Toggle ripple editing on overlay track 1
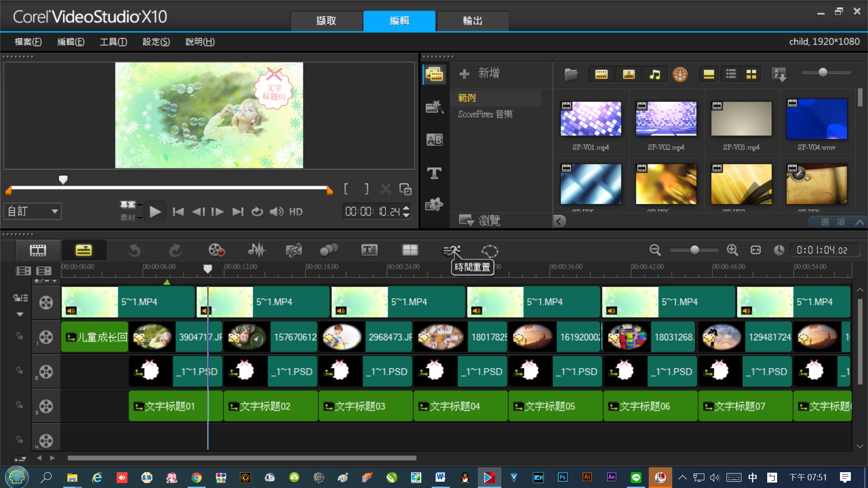Viewport: 868px width, 488px height. point(19,336)
